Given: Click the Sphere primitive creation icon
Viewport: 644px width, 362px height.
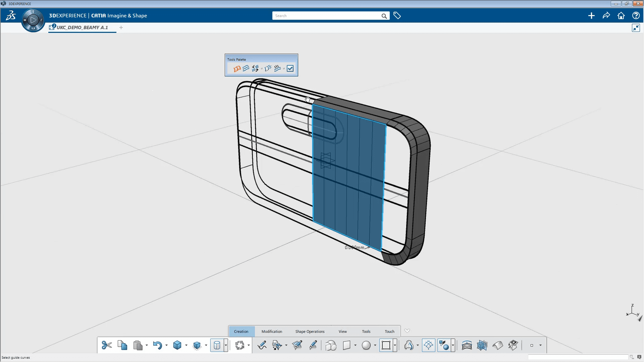Looking at the screenshot, I should pos(366,345).
